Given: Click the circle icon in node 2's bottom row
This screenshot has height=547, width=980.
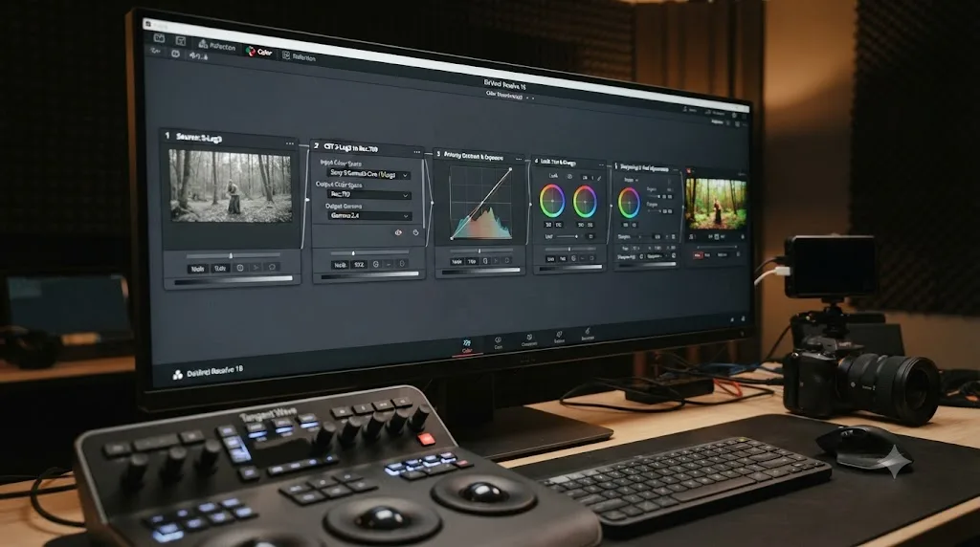Looking at the screenshot, I should click(x=375, y=264).
